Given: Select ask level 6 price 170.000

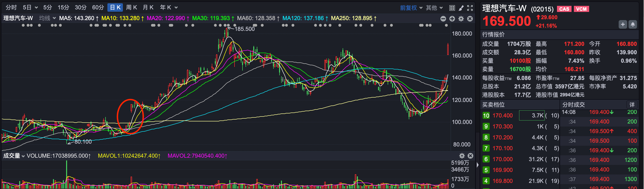Looking at the screenshot, I should (x=503, y=159).
